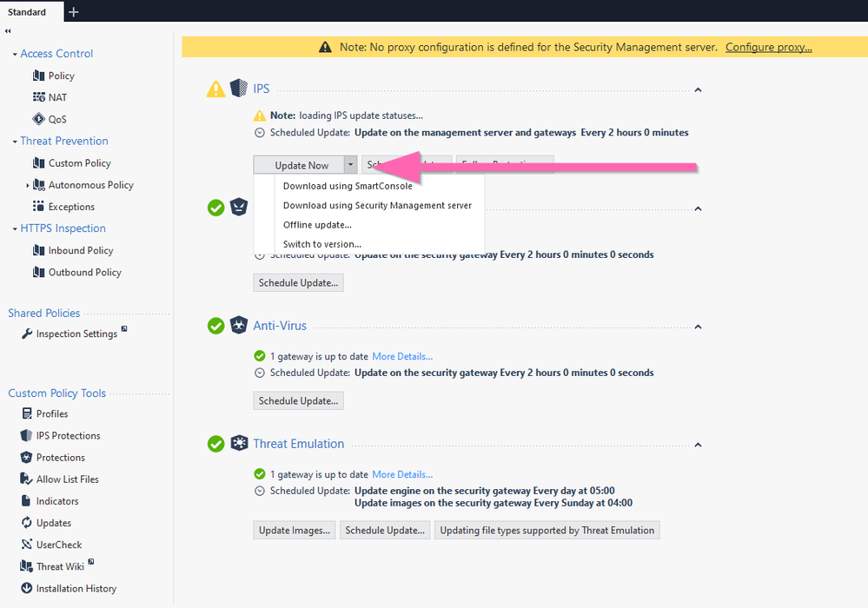
Task: Click the Inbound Policy icon
Action: pyautogui.click(x=39, y=250)
